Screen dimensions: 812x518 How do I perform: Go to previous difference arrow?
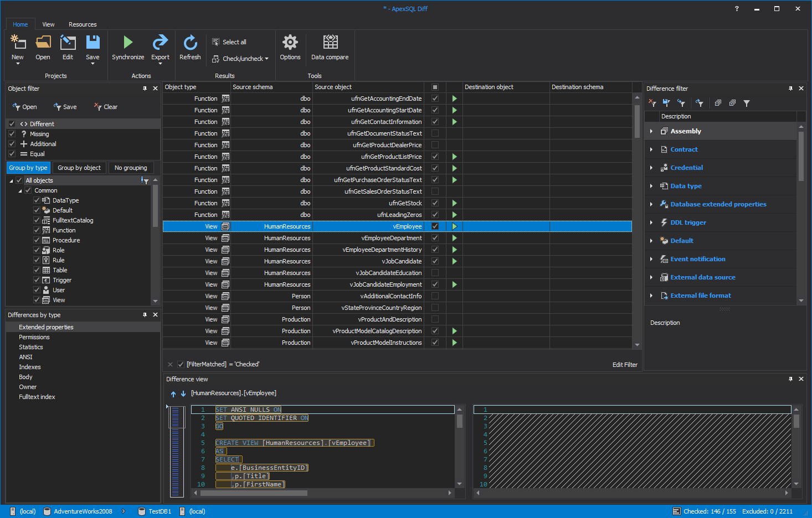point(173,393)
